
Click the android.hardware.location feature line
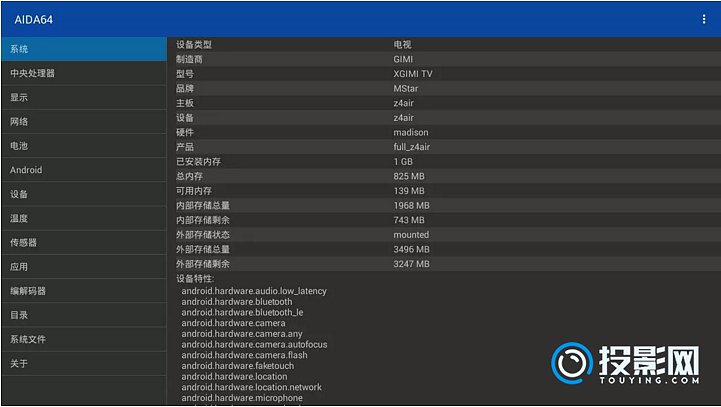pyautogui.click(x=234, y=377)
